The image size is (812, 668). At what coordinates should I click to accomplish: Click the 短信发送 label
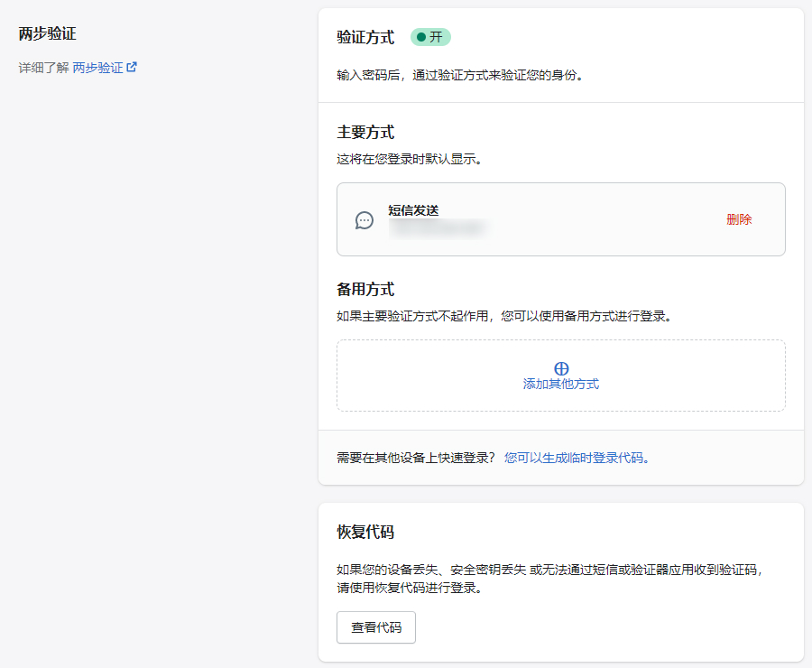point(413,210)
